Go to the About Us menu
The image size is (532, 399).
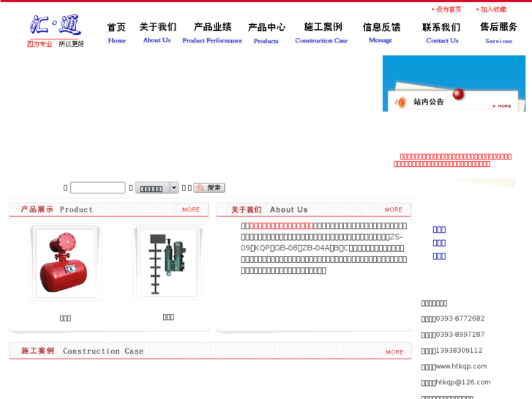tap(157, 33)
